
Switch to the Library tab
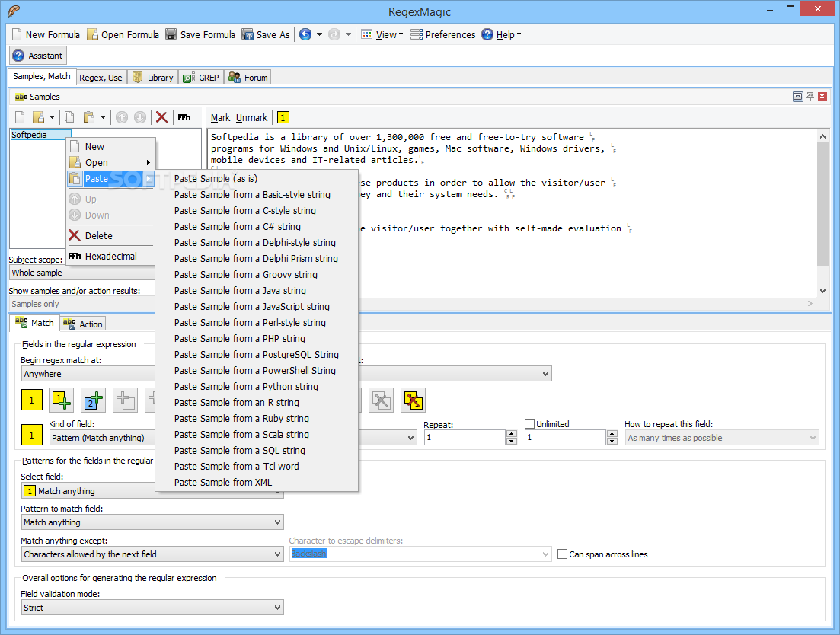152,78
